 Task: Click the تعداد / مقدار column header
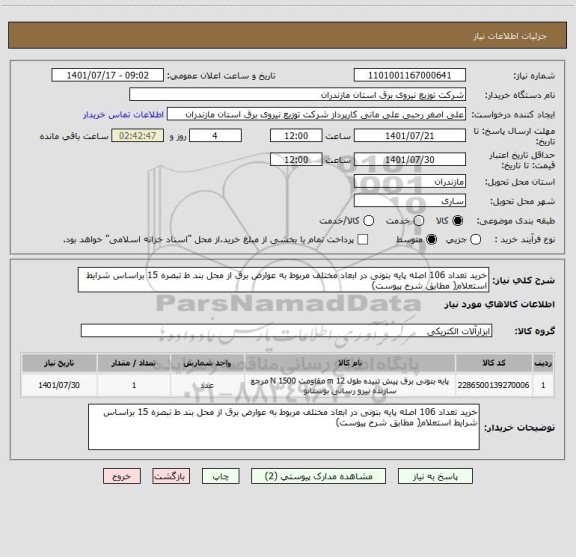click(134, 363)
